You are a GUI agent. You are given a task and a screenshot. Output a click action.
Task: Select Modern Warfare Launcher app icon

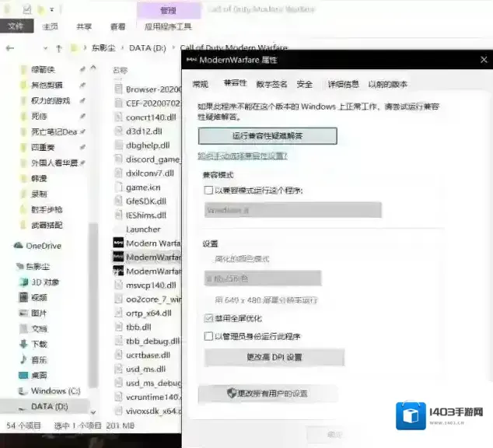(118, 243)
